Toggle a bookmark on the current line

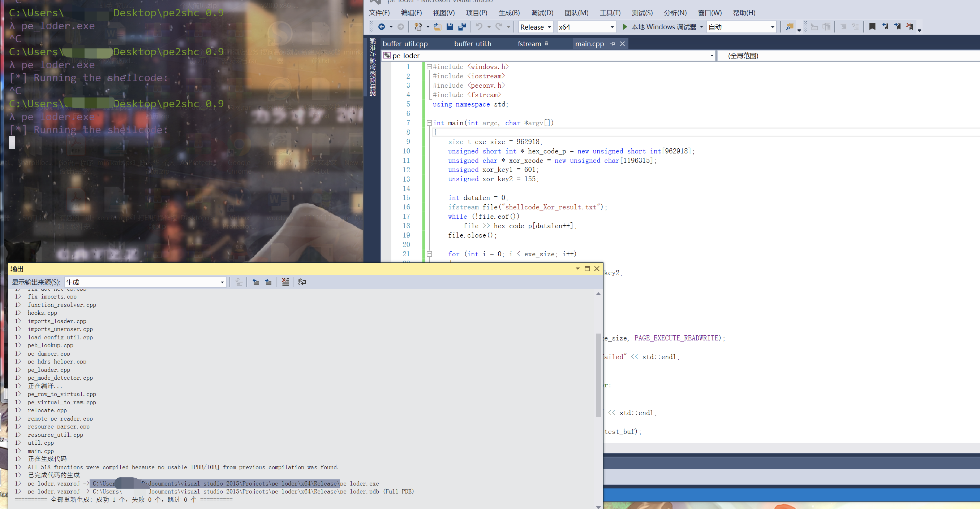(x=872, y=26)
